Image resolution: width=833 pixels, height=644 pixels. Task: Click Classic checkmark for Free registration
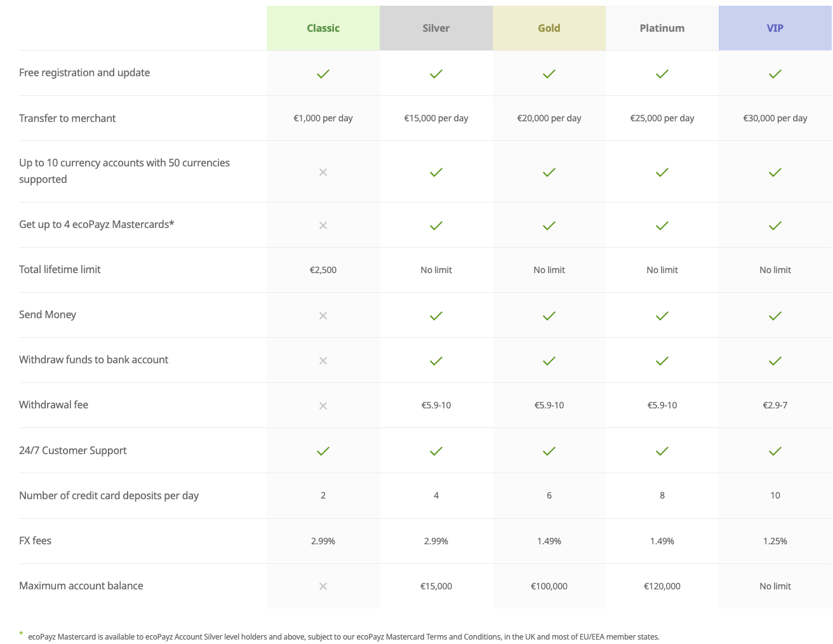(323, 74)
